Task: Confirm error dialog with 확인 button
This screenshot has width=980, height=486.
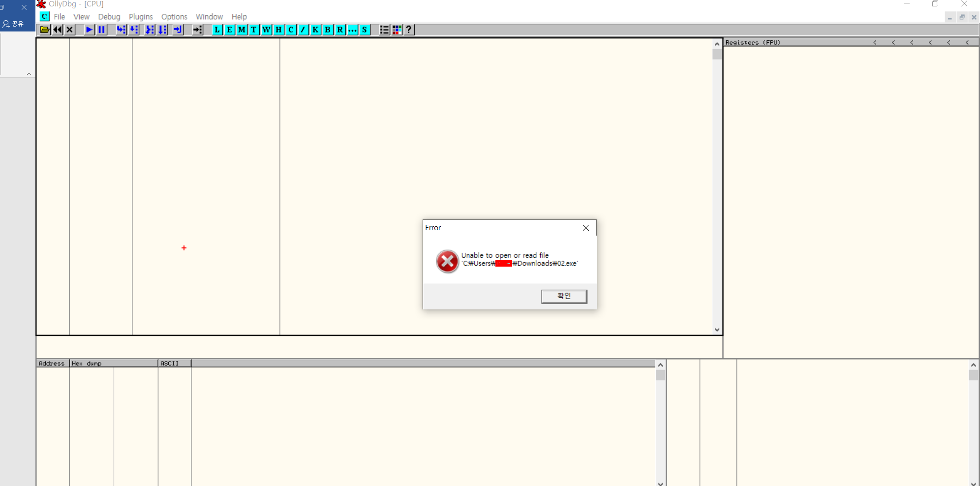Action: click(x=564, y=296)
